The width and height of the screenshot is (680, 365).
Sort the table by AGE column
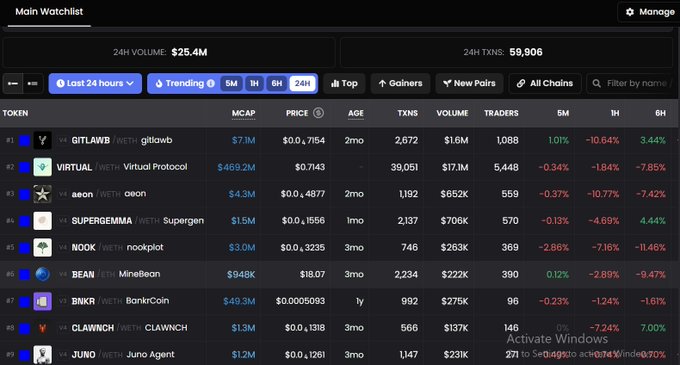click(x=356, y=113)
